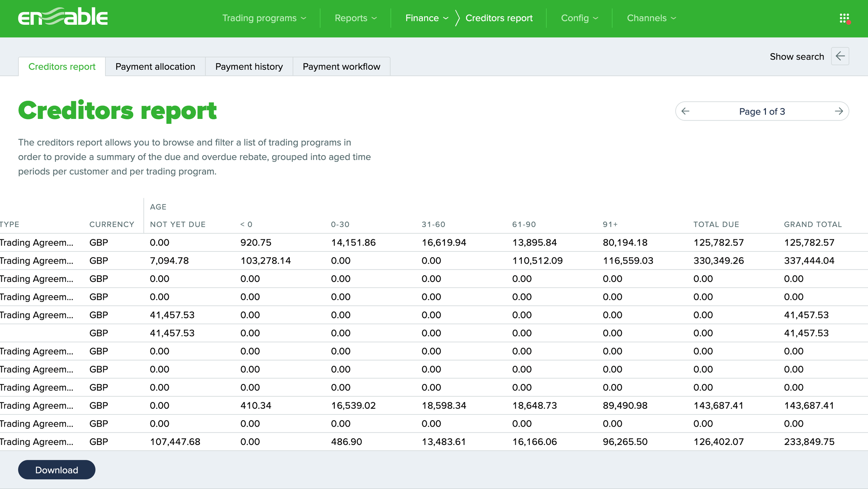Select the 16,539.02 cell
The image size is (868, 489).
click(353, 406)
